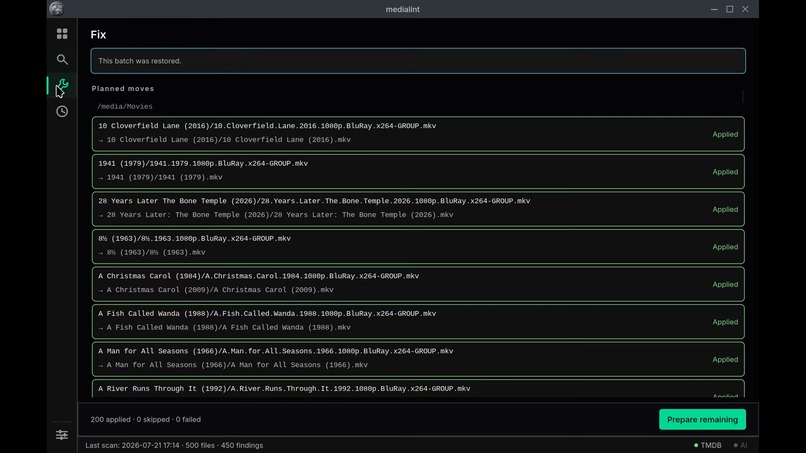
Task: Click the medialint app logo in title bar
Action: click(56, 9)
